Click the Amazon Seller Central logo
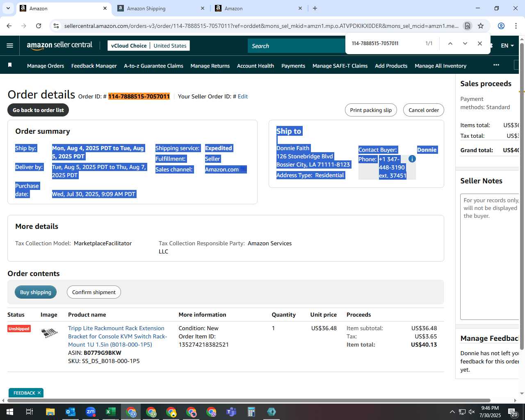 (59, 46)
